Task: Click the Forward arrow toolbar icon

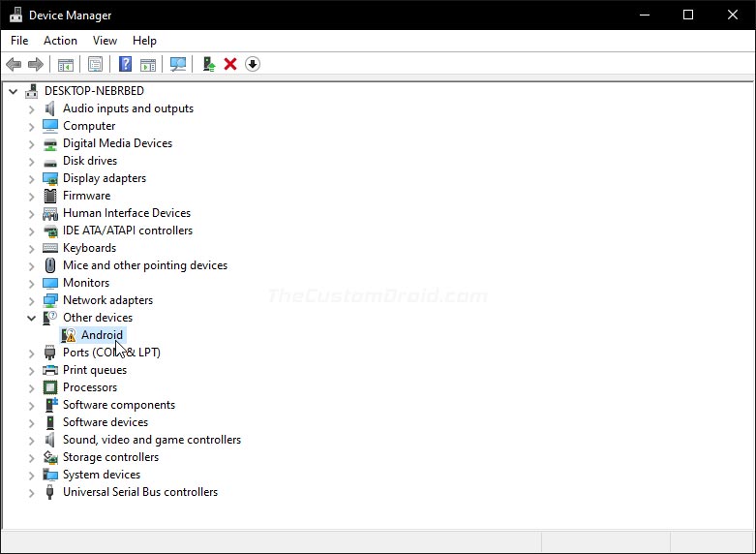Action: tap(36, 64)
